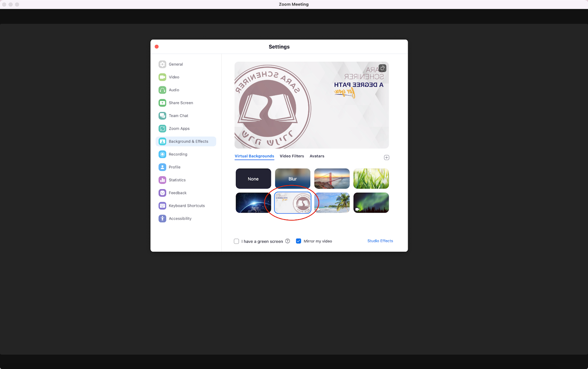The image size is (588, 369).
Task: Click the Zoom Apps icon
Action: point(162,129)
